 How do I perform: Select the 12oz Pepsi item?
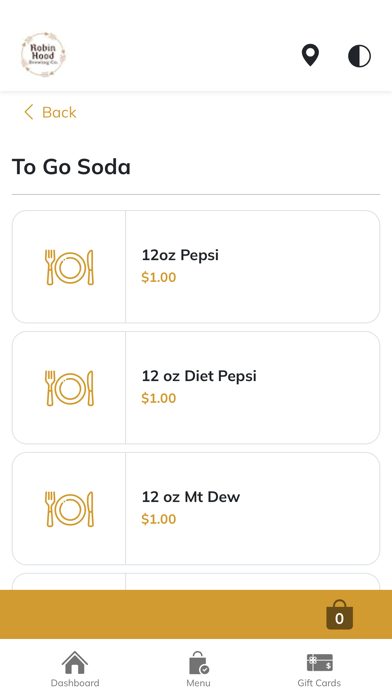[196, 267]
